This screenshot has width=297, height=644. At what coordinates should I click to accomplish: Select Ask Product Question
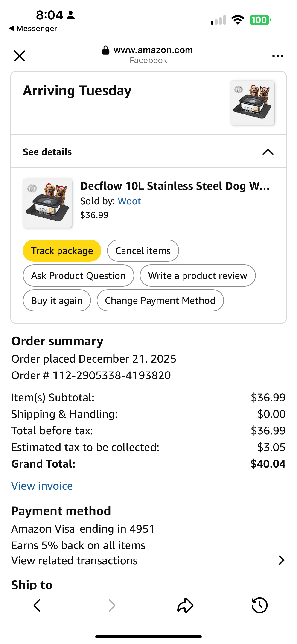coord(79,275)
